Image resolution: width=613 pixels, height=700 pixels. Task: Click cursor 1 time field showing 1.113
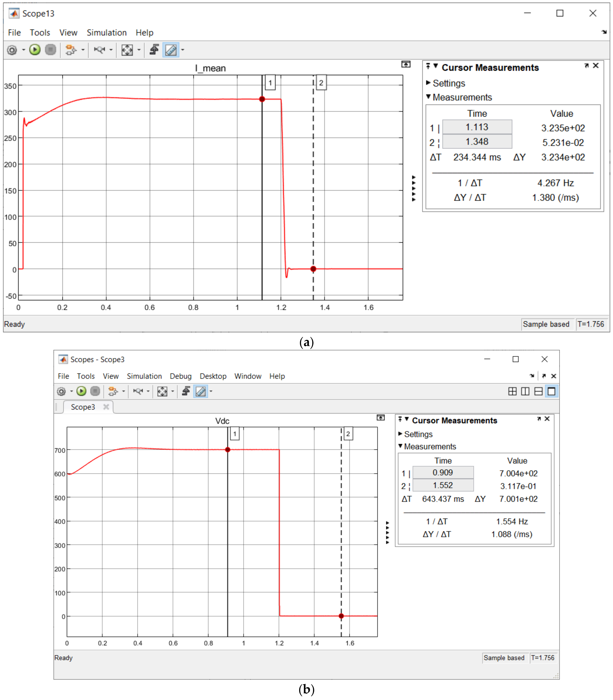click(x=477, y=127)
